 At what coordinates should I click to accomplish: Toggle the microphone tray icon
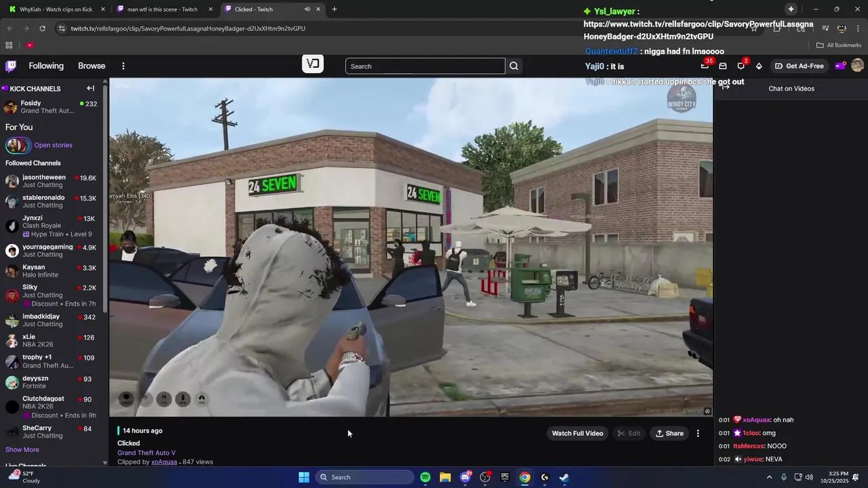pos(783,477)
